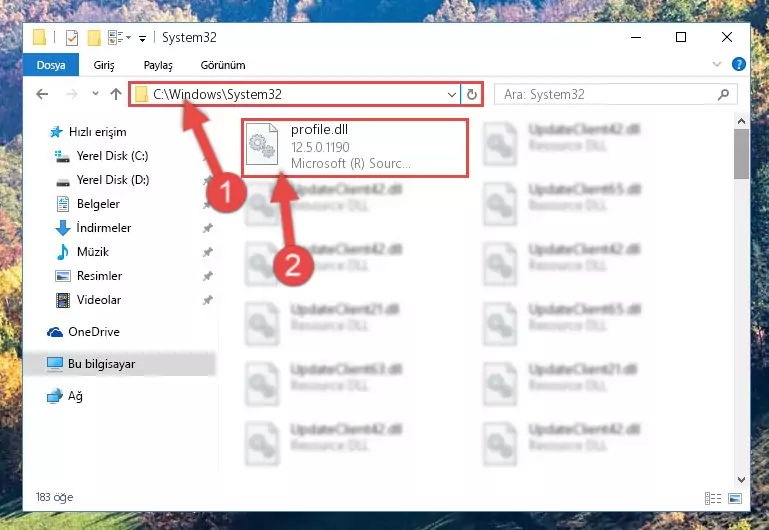Expand the address bar history dropdown
769x530 pixels.
click(452, 94)
